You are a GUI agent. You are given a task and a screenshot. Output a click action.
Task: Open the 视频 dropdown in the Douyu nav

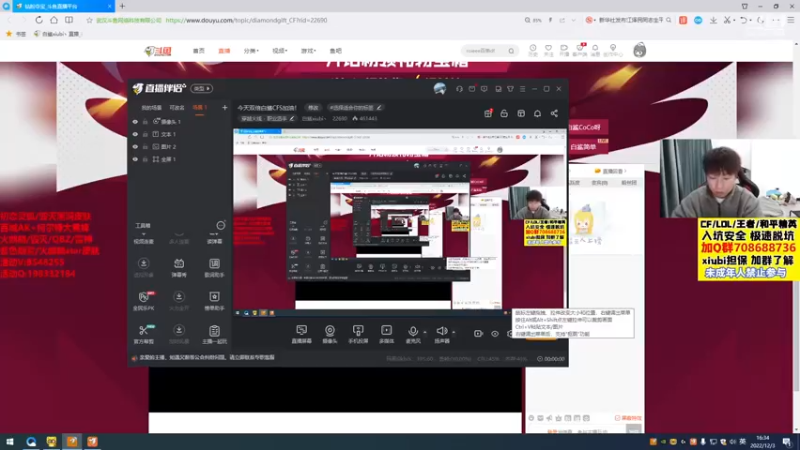click(280, 51)
